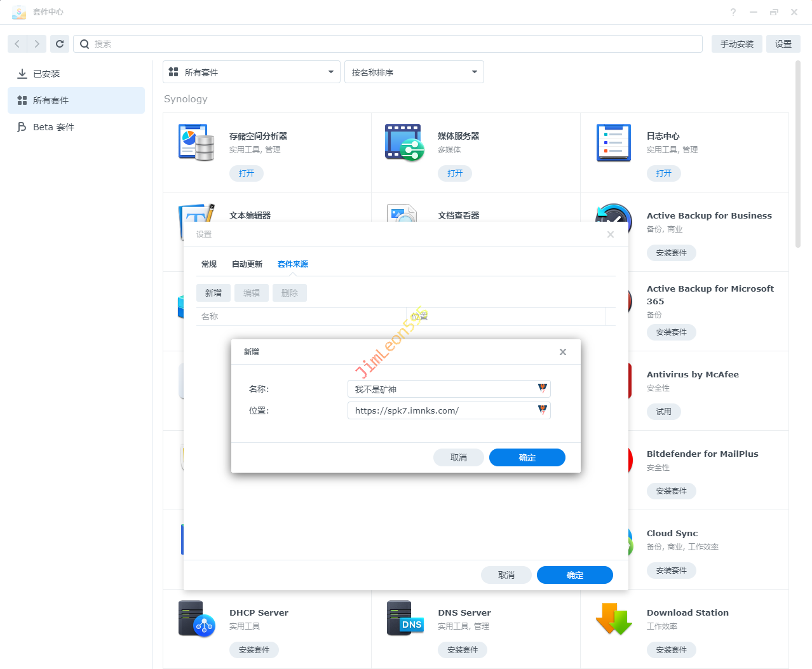
Task: Click the Media Server (媒体服务器) package icon
Action: click(404, 142)
